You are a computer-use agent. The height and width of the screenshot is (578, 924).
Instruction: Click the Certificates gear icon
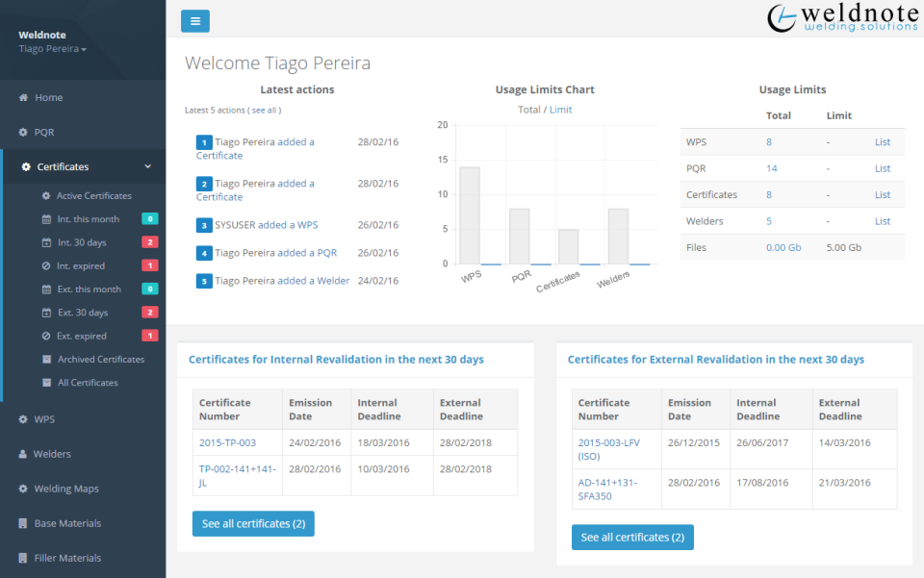coord(26,167)
